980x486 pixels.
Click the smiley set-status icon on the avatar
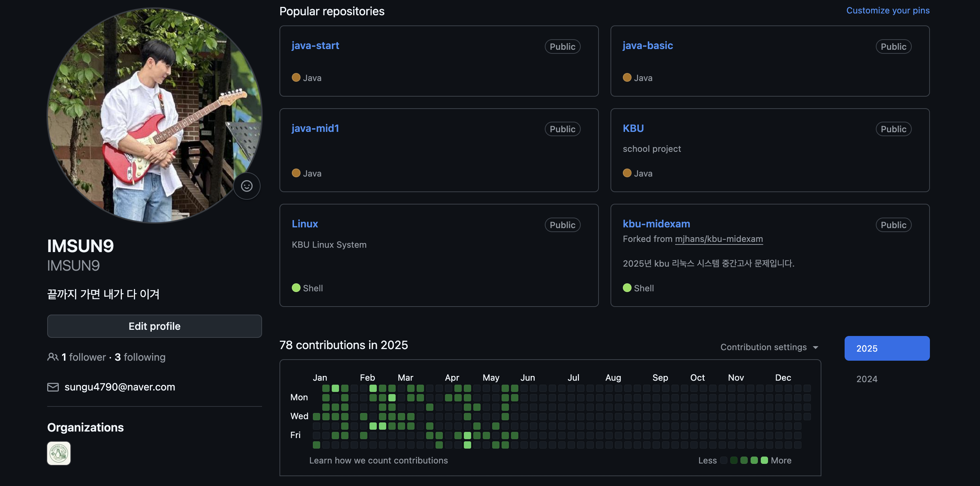tap(246, 186)
